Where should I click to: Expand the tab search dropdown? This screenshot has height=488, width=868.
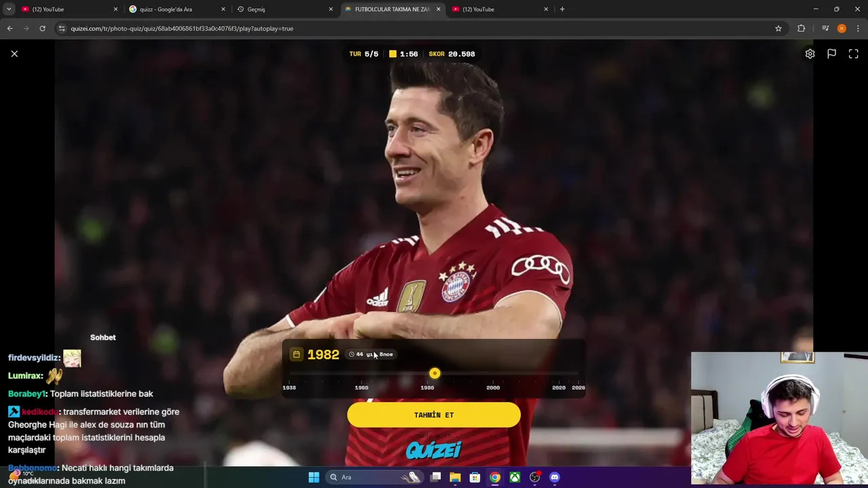(x=9, y=9)
